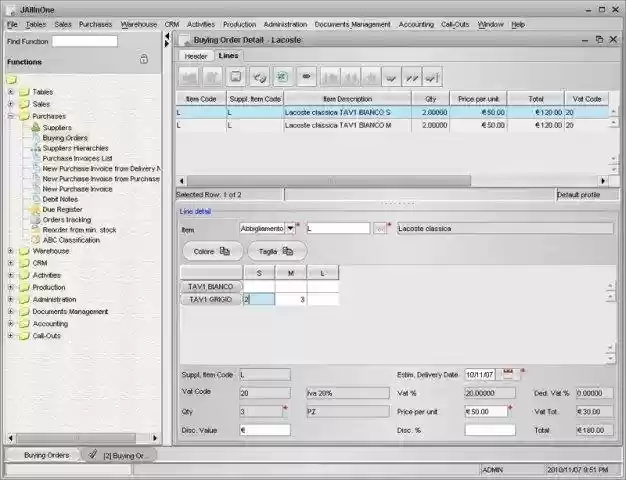
Task: Open the calendar picker for Estim. Delivery Date
Action: (508, 375)
